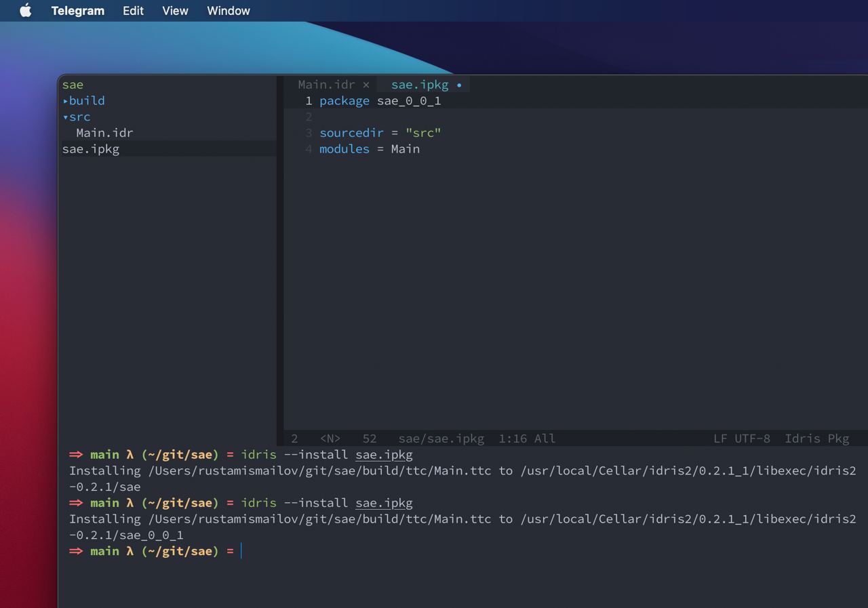The height and width of the screenshot is (608, 868).
Task: Click LF line ending indicator
Action: [x=720, y=439]
